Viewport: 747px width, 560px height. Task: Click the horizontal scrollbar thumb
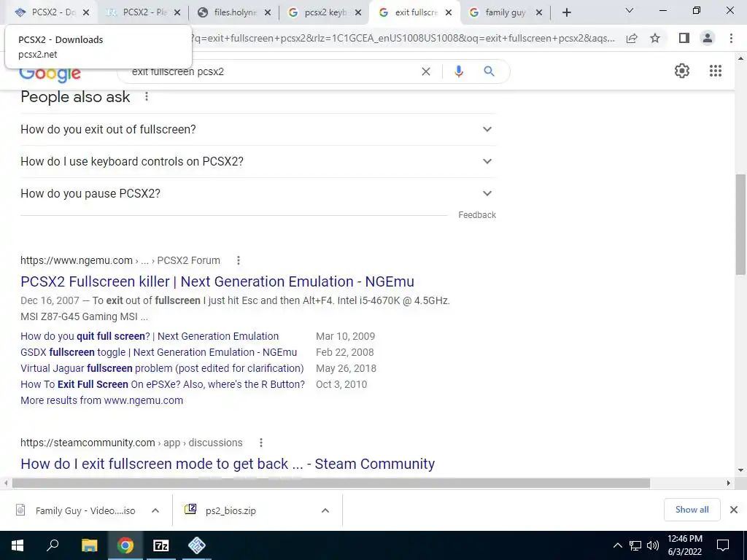tap(331, 483)
